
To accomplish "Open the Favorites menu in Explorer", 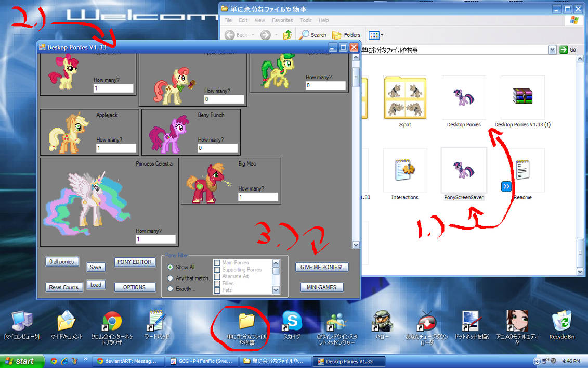I will point(282,20).
